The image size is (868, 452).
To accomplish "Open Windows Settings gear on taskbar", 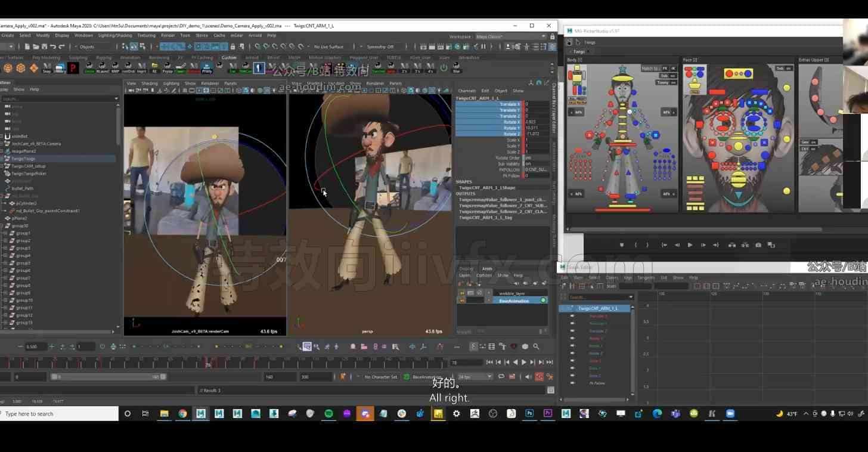I will coord(456,413).
